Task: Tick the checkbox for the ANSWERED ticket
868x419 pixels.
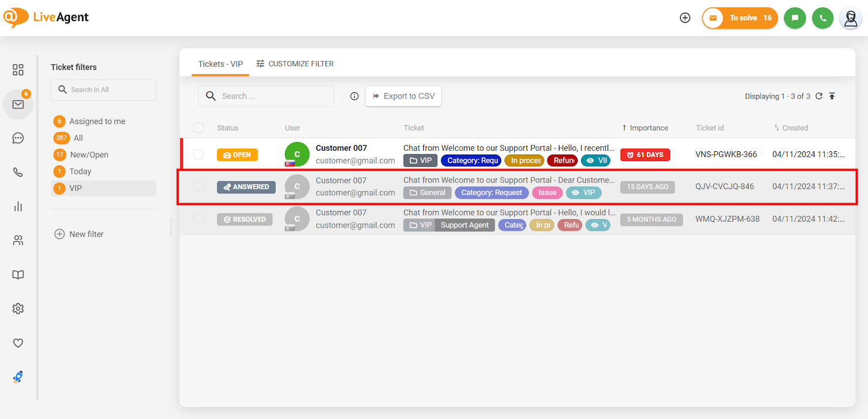Action: (x=199, y=186)
